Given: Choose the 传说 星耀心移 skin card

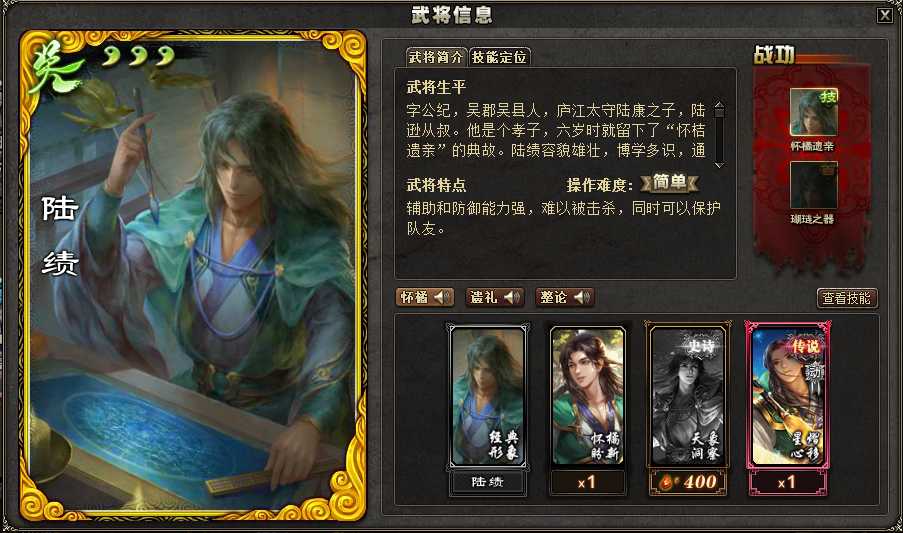Looking at the screenshot, I should tap(787, 395).
